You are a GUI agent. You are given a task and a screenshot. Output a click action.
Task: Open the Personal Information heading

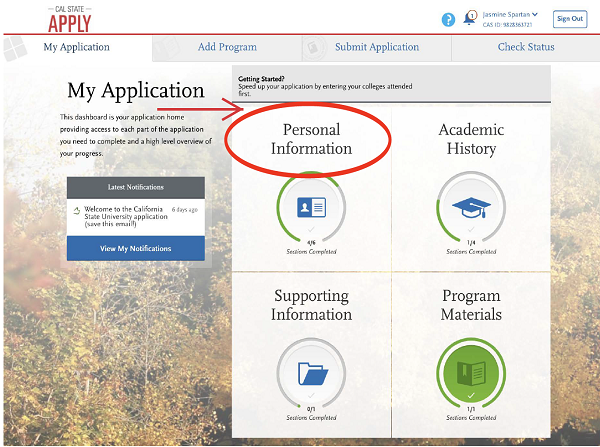point(311,139)
